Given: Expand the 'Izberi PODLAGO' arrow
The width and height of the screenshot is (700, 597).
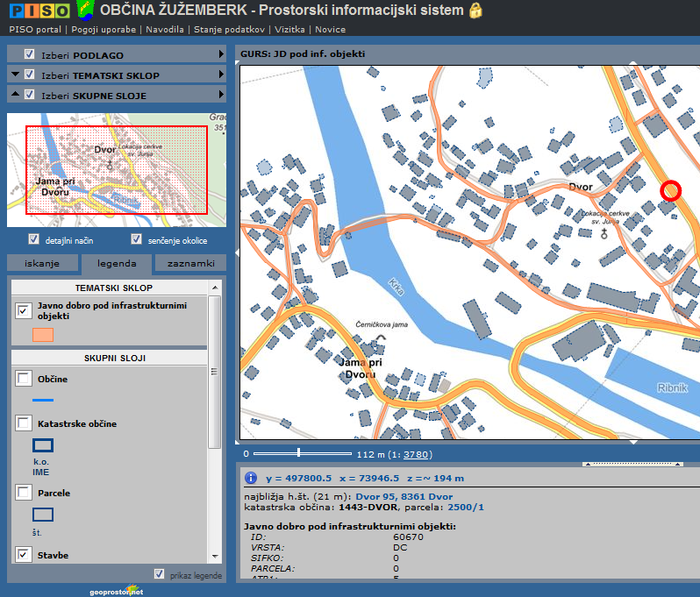Looking at the screenshot, I should (x=221, y=54).
